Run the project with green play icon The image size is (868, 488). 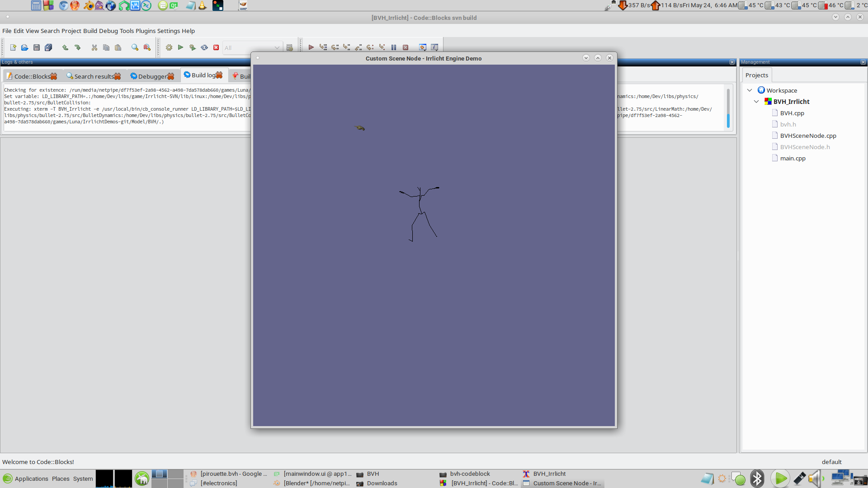coord(180,47)
